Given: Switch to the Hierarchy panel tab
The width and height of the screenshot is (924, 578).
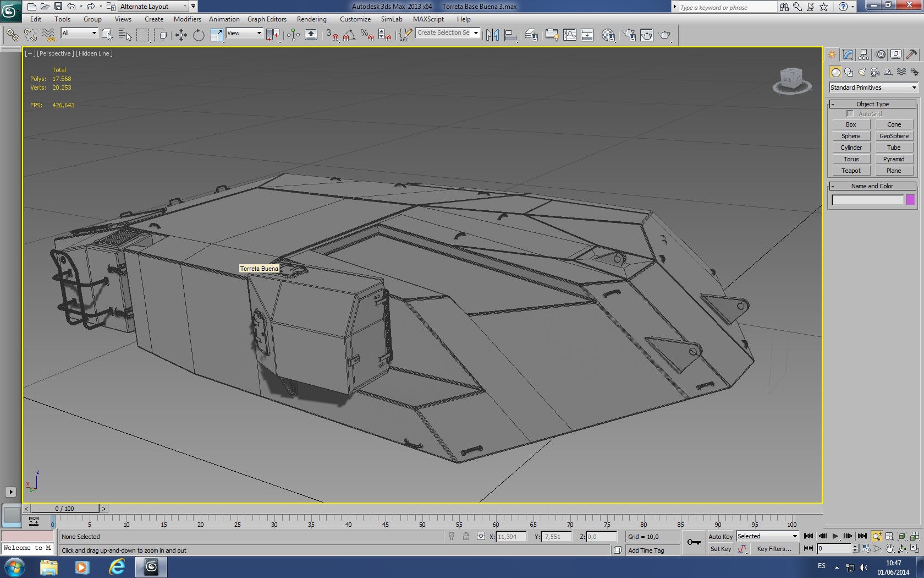Looking at the screenshot, I should [864, 54].
